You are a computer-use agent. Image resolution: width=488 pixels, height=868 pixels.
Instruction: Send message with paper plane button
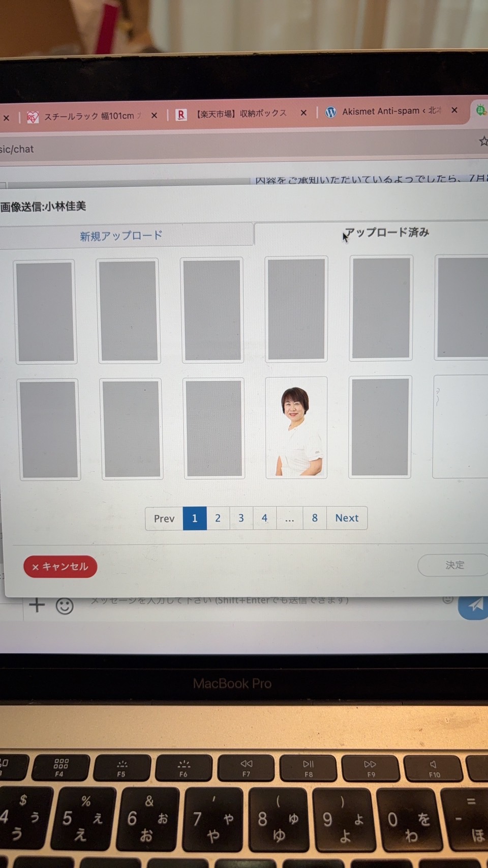[x=474, y=605]
